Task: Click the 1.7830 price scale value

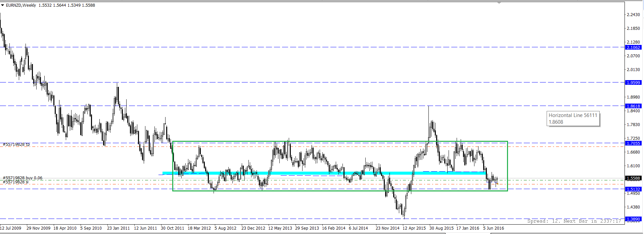Action: [x=633, y=125]
